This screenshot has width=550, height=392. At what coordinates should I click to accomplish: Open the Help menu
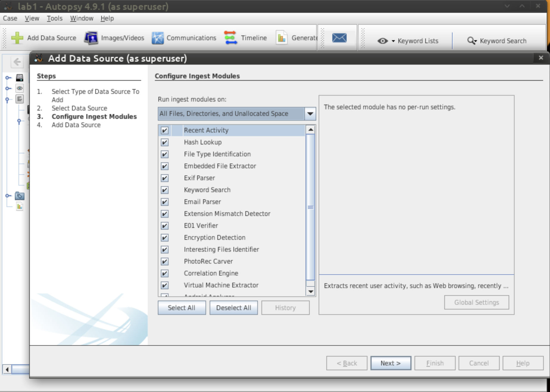pyautogui.click(x=107, y=18)
